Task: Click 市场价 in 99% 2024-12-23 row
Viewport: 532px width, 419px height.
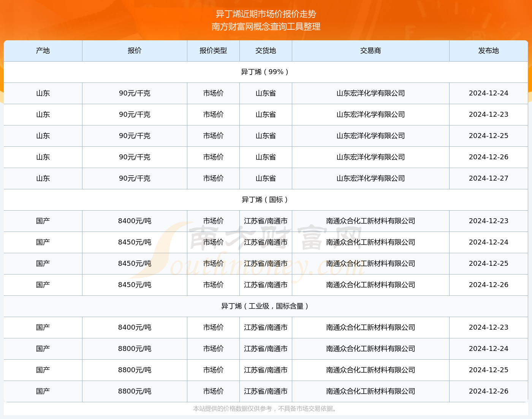Action: pyautogui.click(x=213, y=114)
